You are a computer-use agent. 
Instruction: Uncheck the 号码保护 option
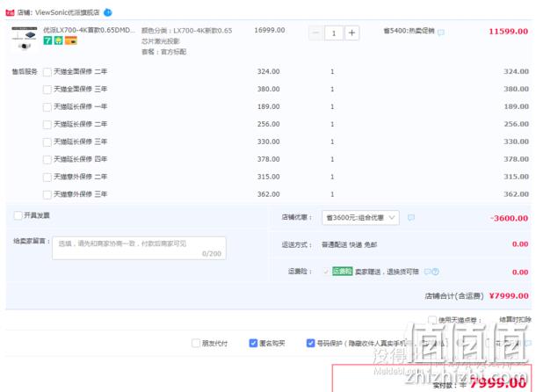tap(310, 343)
